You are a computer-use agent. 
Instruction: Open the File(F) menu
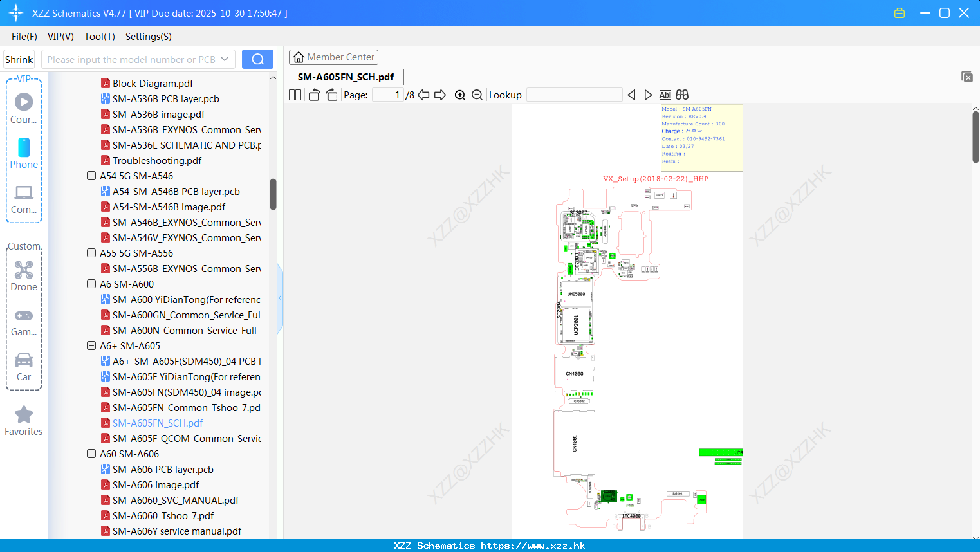(24, 37)
